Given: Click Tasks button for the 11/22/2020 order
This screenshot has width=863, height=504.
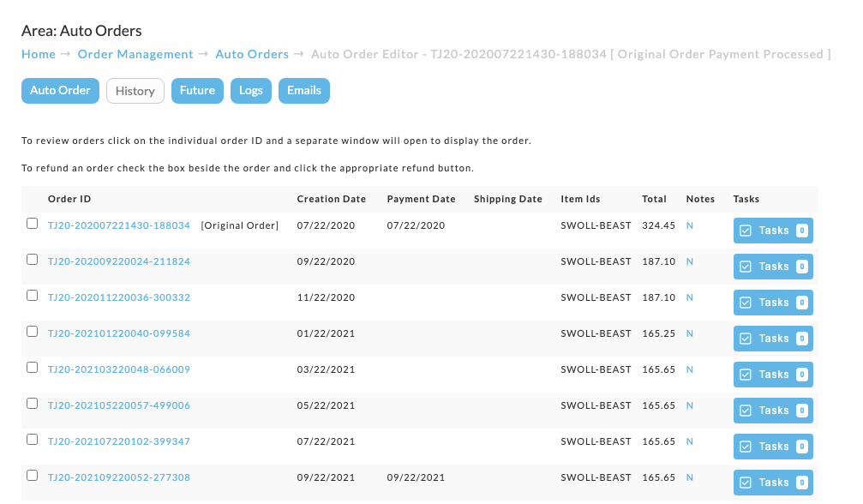Looking at the screenshot, I should pyautogui.click(x=773, y=303).
